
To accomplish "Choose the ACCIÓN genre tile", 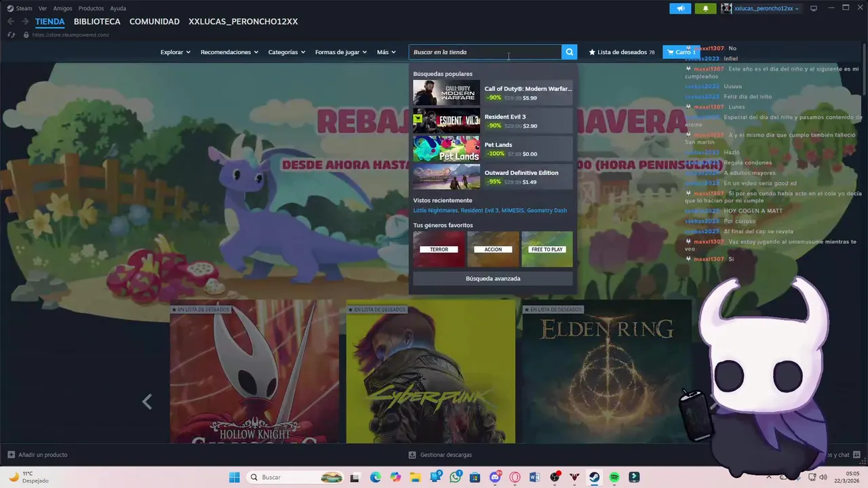I will click(x=493, y=249).
